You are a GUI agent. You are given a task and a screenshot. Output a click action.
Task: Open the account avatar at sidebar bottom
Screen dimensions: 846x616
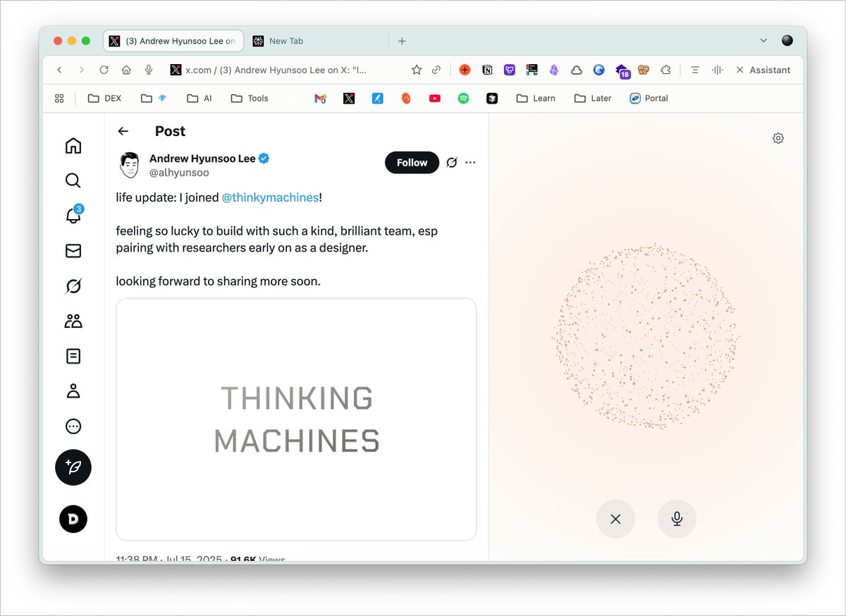coord(73,519)
